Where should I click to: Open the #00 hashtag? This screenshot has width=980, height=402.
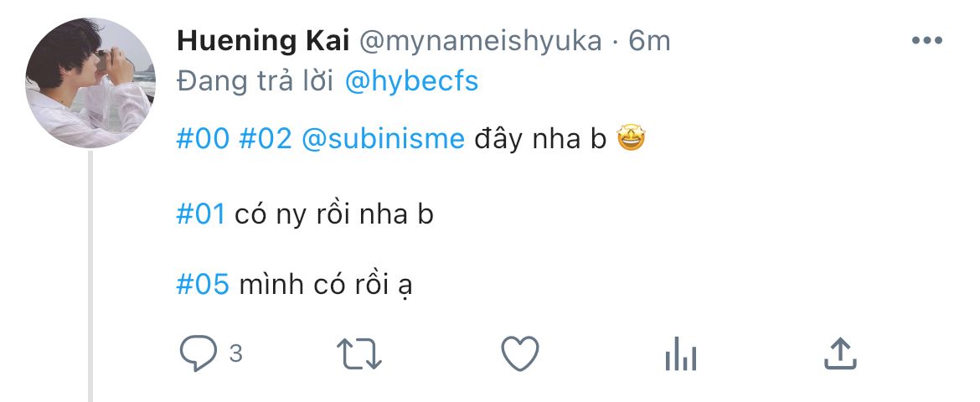click(x=203, y=139)
